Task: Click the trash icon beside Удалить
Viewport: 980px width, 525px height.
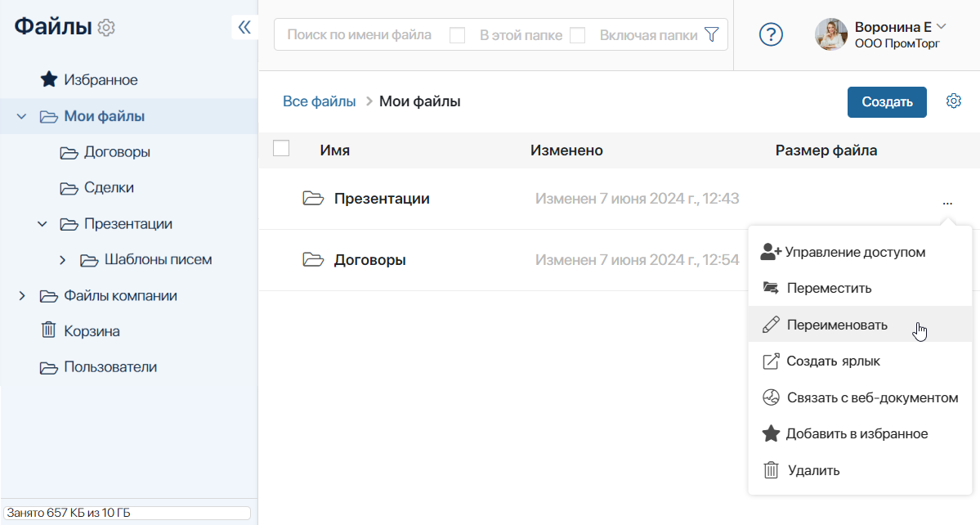Action: [x=771, y=470]
